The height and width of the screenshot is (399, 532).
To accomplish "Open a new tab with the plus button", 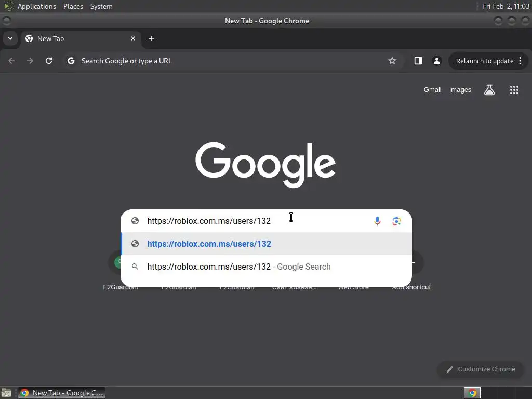I will [x=152, y=38].
